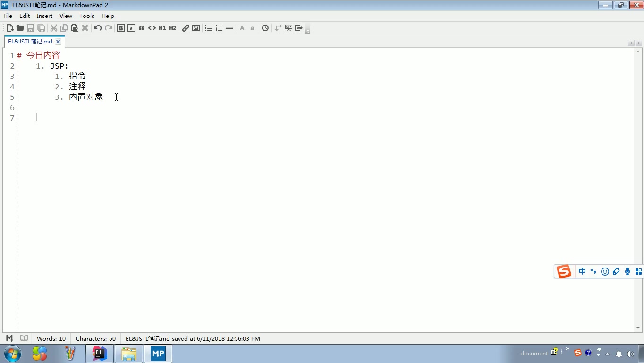This screenshot has width=644, height=363.
Task: Click the preview in browser monitor icon
Action: pos(288,28)
